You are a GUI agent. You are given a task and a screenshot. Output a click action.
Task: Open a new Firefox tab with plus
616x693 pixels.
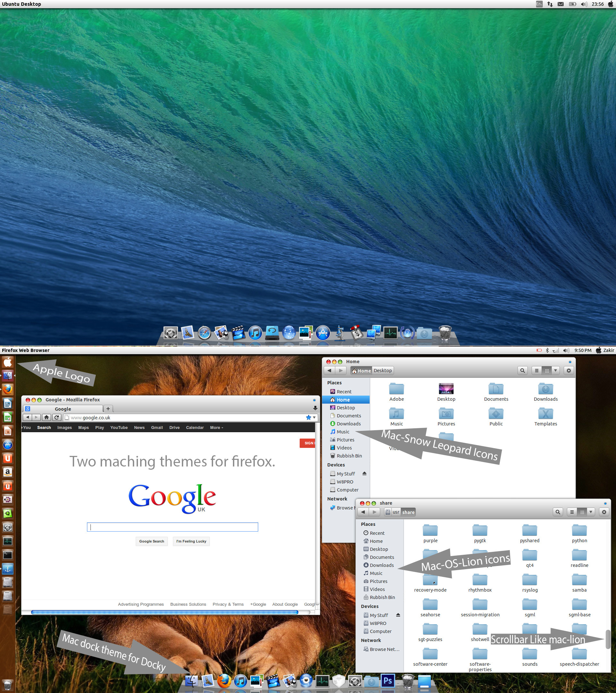(x=108, y=408)
